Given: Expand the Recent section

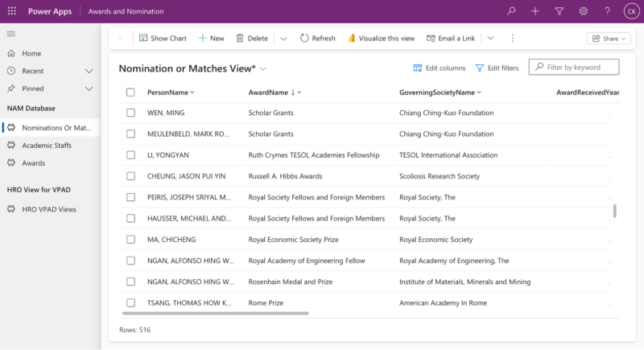Looking at the screenshot, I should [89, 71].
